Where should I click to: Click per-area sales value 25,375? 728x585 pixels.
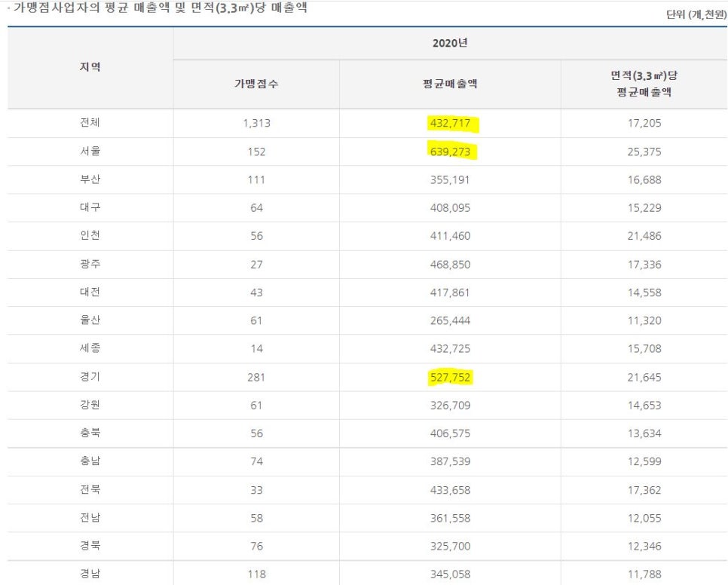[644, 152]
